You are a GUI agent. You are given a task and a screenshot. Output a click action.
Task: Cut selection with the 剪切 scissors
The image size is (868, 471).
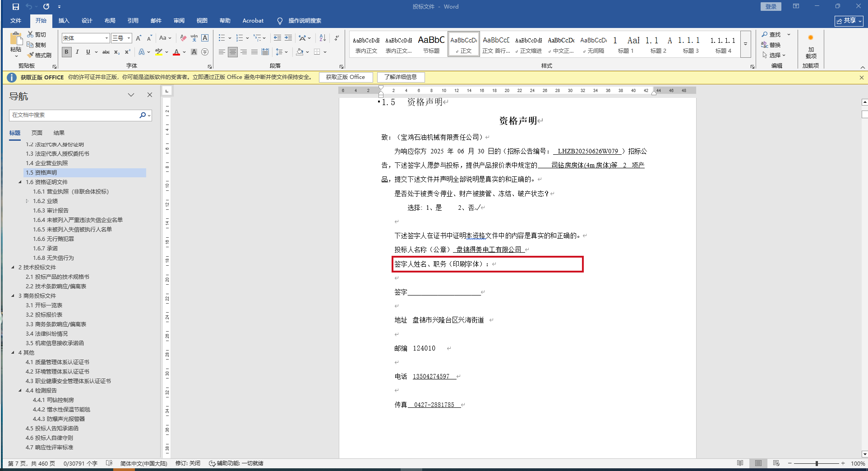[x=37, y=34]
